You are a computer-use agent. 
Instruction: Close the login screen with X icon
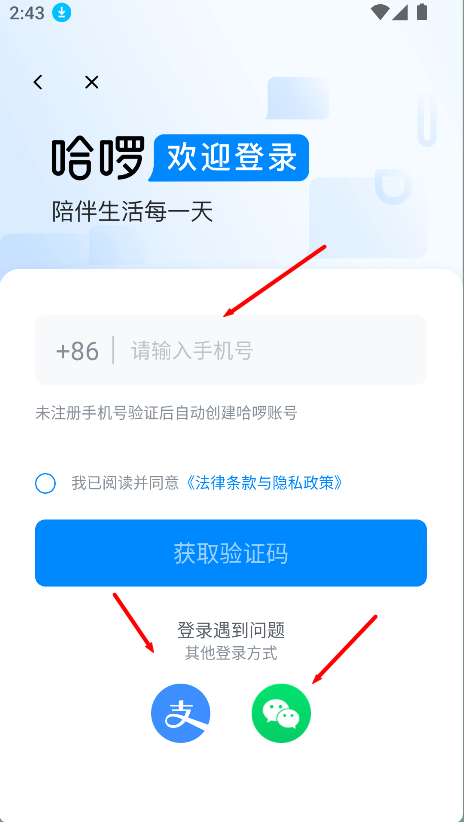pos(92,82)
